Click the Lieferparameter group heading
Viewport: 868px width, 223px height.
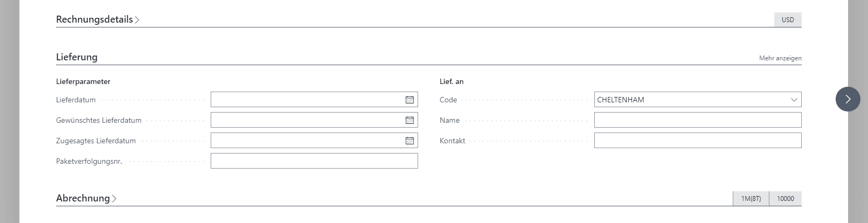[x=83, y=82]
